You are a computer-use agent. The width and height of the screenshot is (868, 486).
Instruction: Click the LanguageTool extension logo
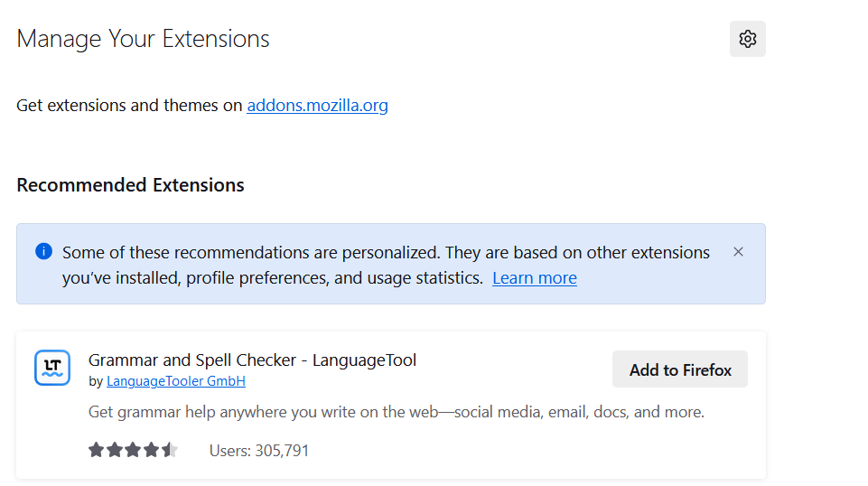pyautogui.click(x=52, y=369)
